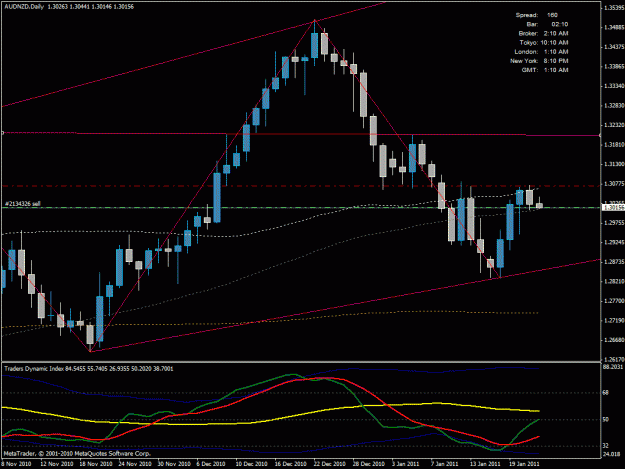Click the 16 Dec 2010 date label
This screenshot has height=469, width=625.
(x=291, y=464)
